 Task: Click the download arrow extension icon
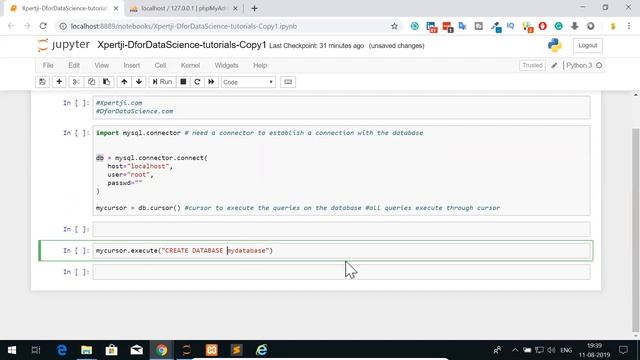[574, 26]
